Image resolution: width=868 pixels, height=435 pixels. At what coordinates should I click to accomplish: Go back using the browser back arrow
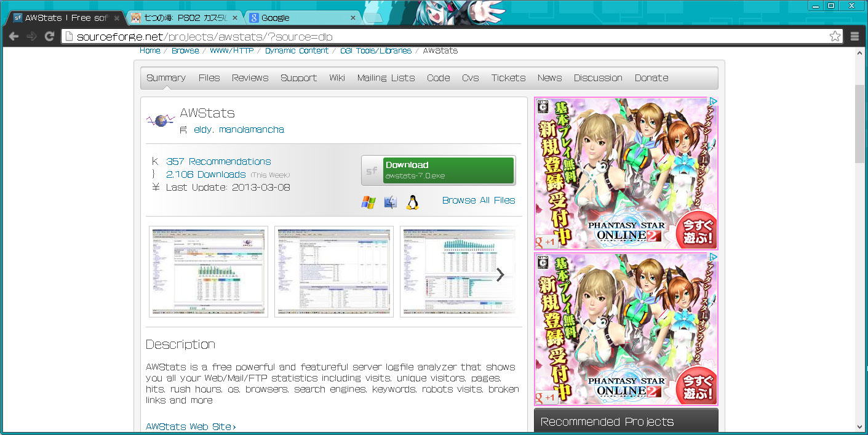pyautogui.click(x=14, y=36)
